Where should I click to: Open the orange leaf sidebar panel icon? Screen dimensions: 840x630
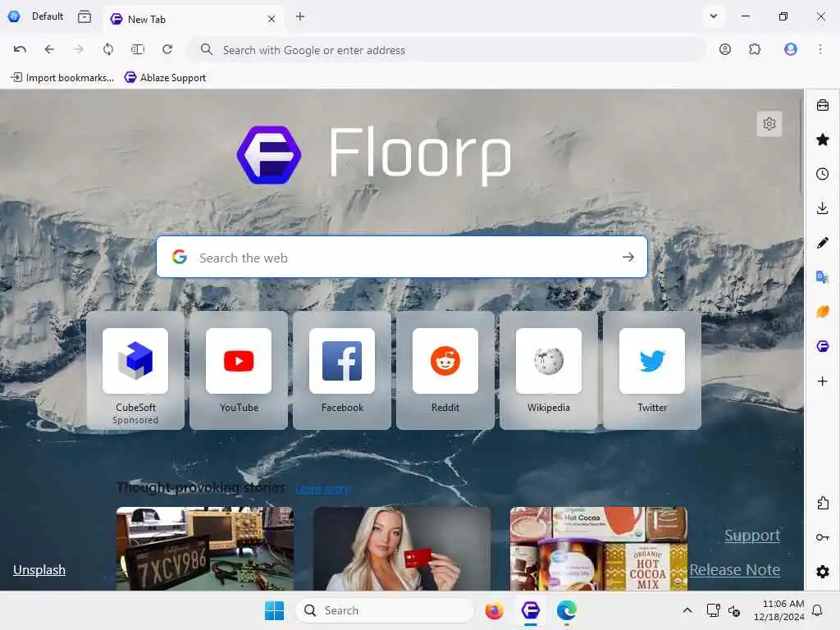pyautogui.click(x=822, y=311)
